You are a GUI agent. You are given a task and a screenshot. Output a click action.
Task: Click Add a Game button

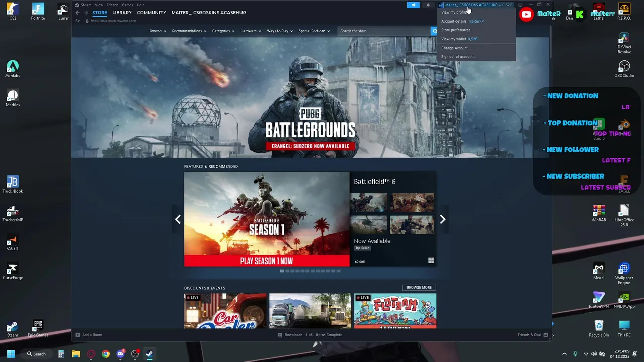[x=89, y=335]
